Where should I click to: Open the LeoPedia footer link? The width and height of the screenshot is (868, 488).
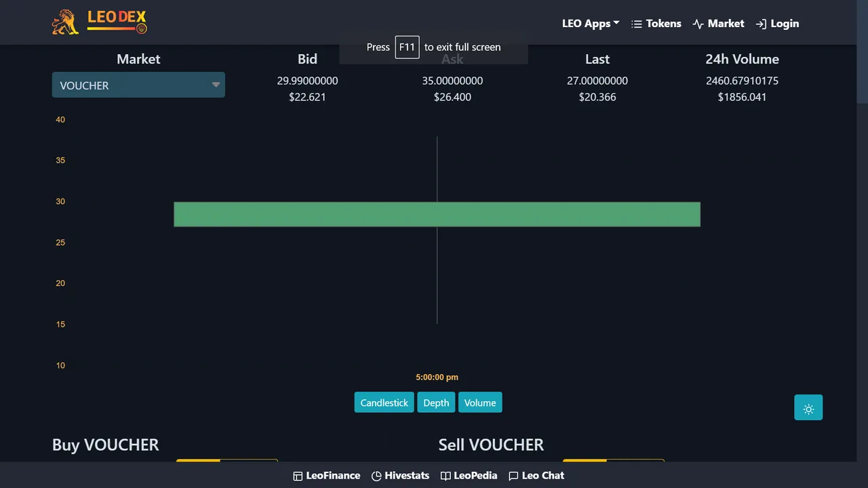pyautogui.click(x=469, y=476)
